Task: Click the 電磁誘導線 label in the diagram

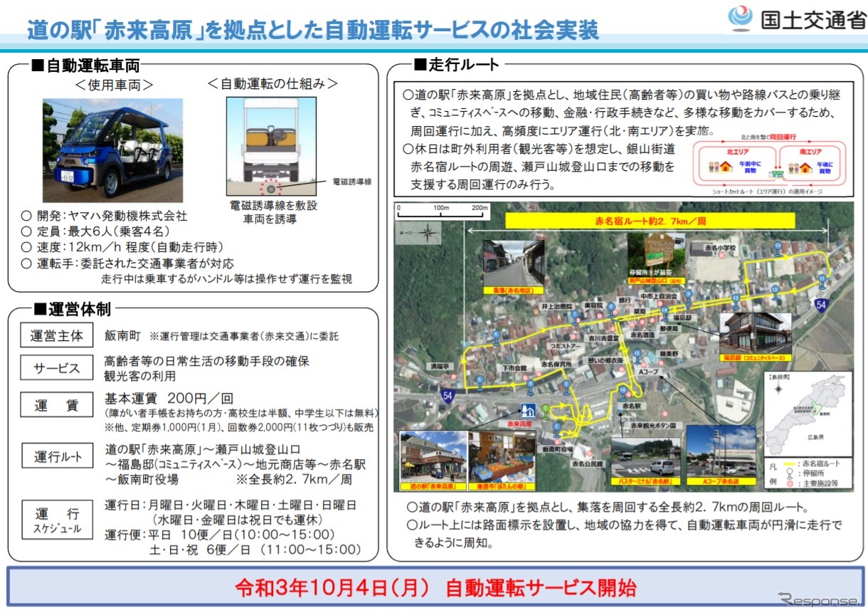Action: (x=351, y=182)
